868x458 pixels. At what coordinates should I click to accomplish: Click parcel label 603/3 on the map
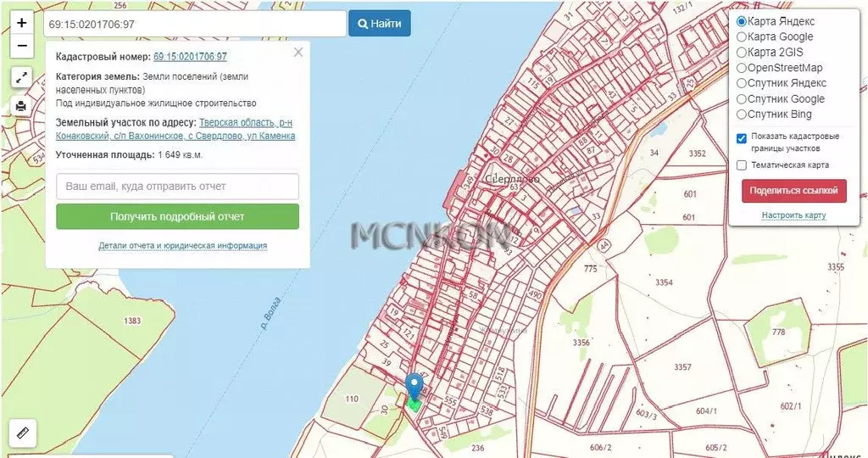646,414
